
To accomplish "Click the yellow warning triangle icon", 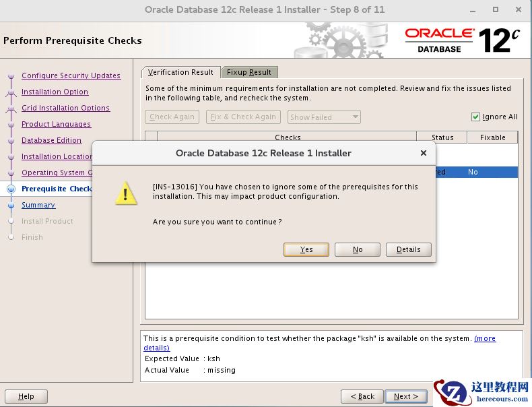I will pyautogui.click(x=126, y=193).
